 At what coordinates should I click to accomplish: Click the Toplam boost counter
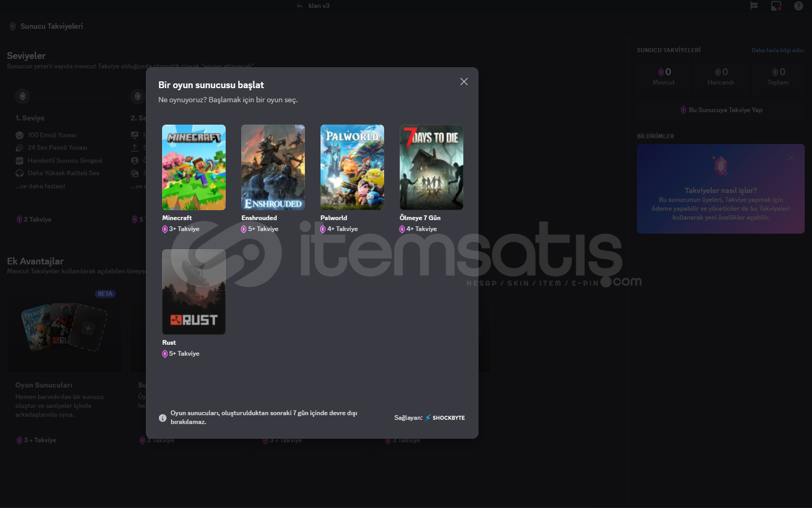(x=778, y=76)
